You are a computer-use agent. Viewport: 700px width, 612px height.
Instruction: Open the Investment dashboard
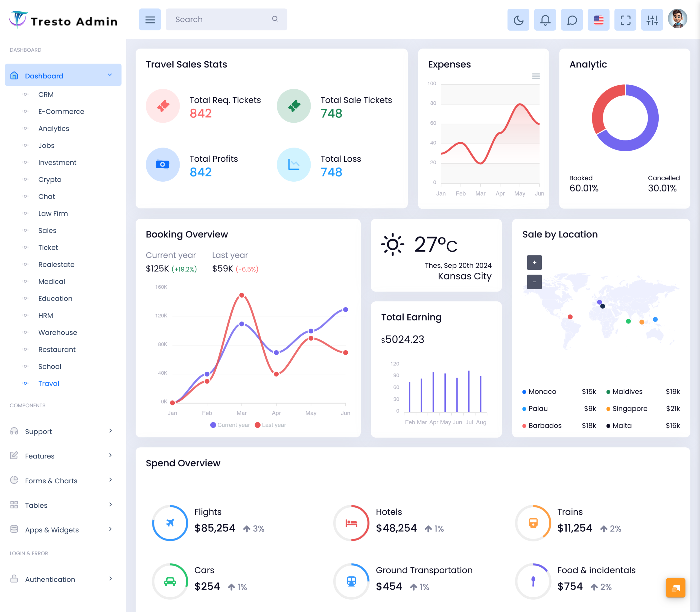tap(57, 163)
